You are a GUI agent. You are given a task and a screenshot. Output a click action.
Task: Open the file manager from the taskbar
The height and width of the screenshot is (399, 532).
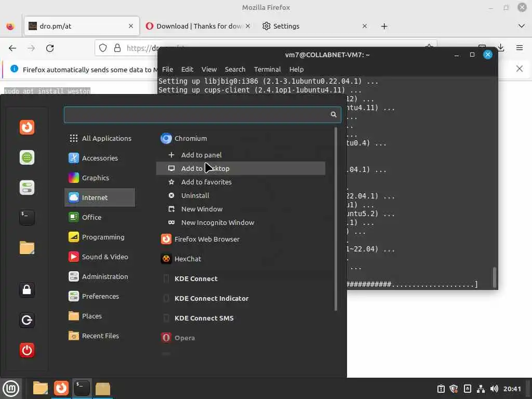(41, 388)
